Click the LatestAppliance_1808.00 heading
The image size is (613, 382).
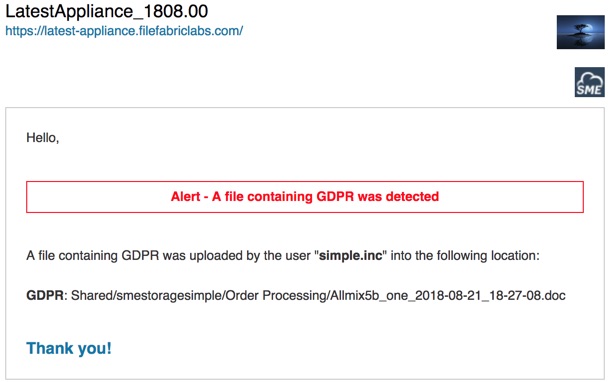coord(106,11)
